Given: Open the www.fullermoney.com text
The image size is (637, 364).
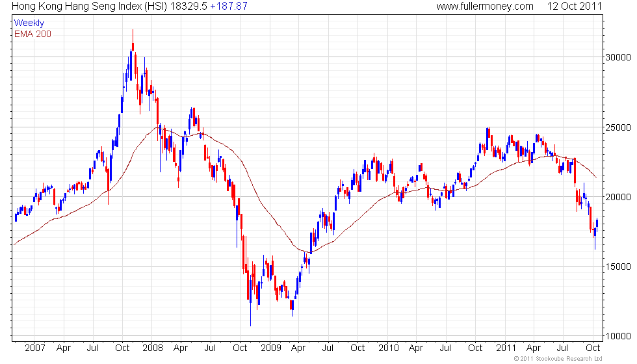Looking at the screenshot, I should point(485,6).
